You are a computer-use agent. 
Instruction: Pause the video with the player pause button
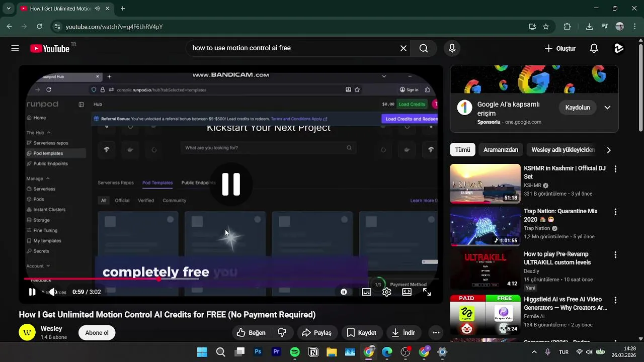pos(32,292)
